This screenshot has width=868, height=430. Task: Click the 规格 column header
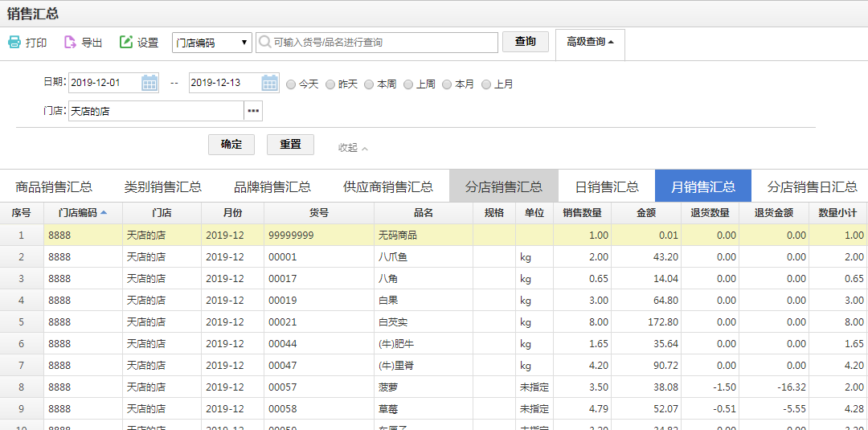point(494,213)
